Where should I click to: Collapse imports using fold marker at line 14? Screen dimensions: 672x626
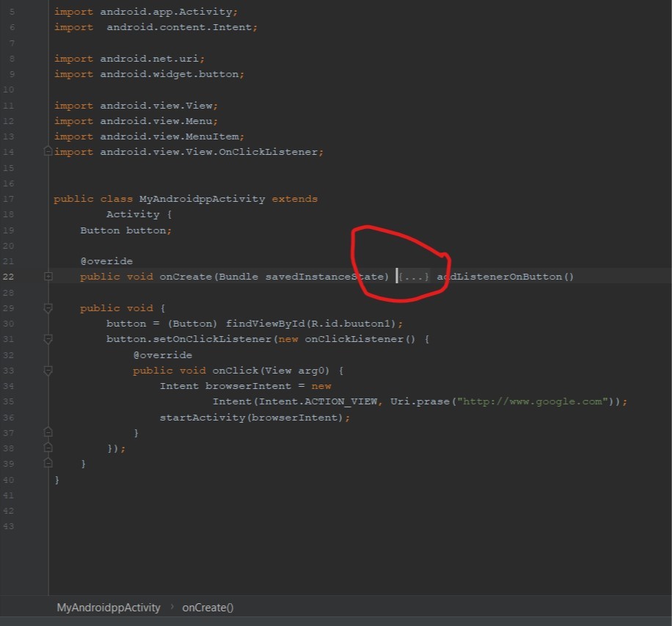[48, 151]
